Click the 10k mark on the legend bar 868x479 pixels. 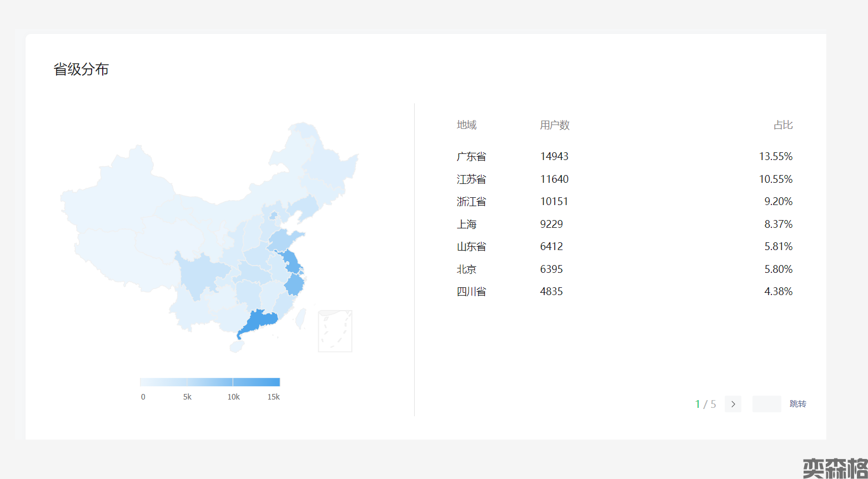click(x=233, y=382)
